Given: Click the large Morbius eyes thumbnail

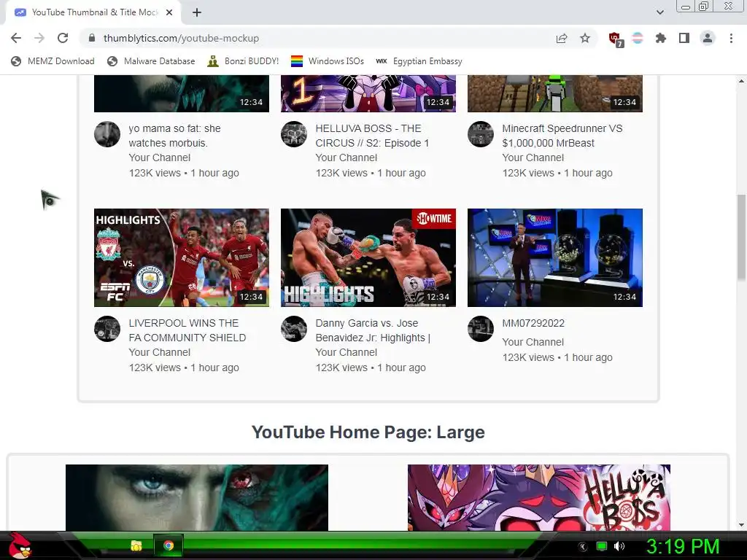Looking at the screenshot, I should (x=197, y=497).
